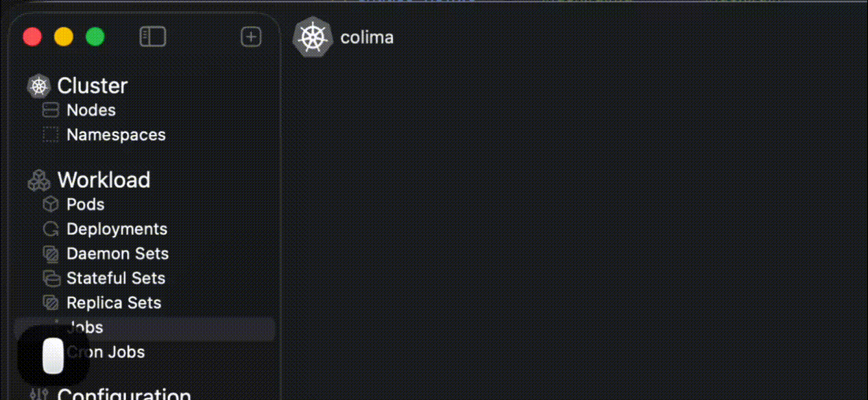
Task: Click the Pods cube icon
Action: click(51, 205)
